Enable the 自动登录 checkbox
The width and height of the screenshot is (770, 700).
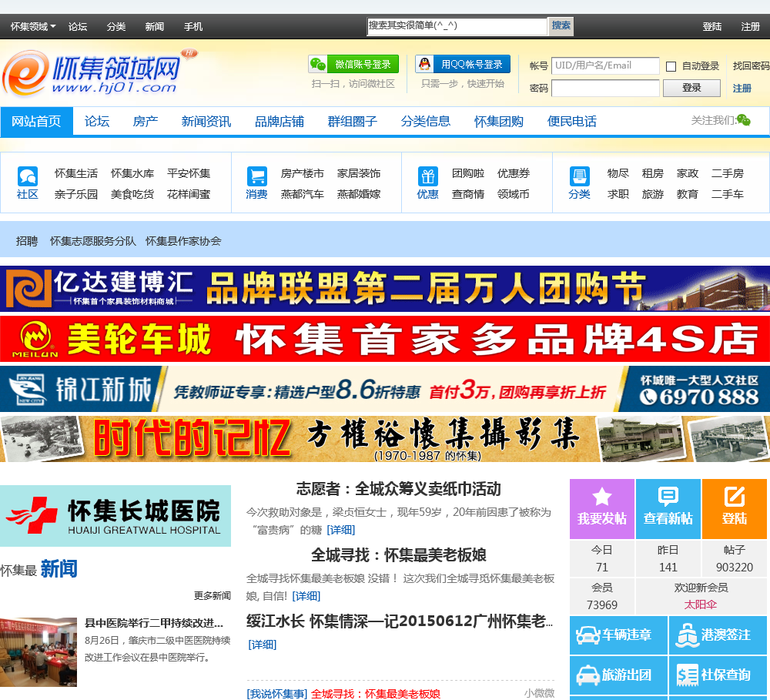click(x=671, y=66)
